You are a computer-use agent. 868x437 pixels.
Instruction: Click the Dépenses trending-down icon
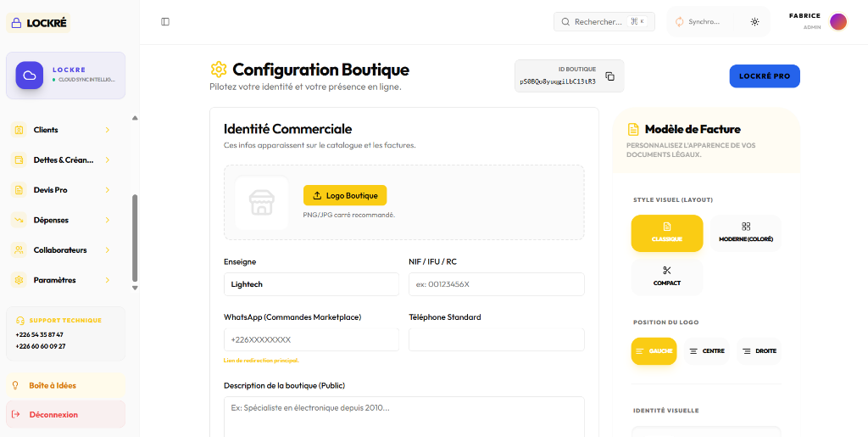tap(19, 220)
